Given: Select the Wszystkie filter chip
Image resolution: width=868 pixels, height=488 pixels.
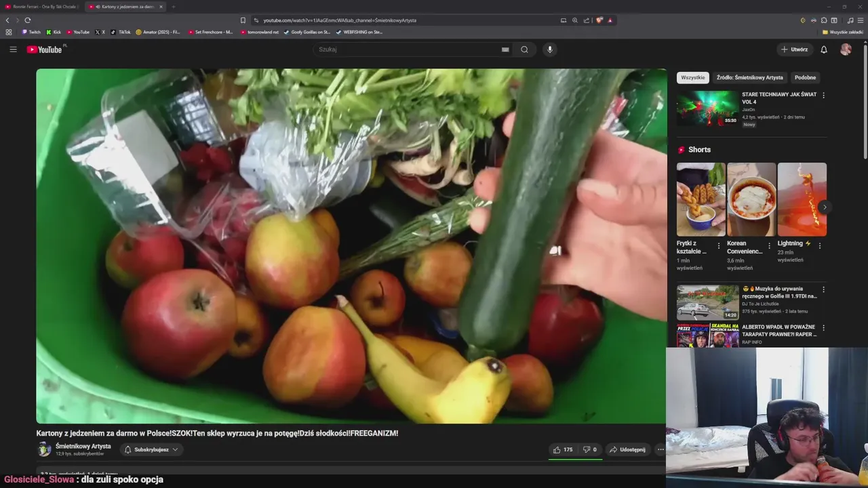Looking at the screenshot, I should point(693,78).
